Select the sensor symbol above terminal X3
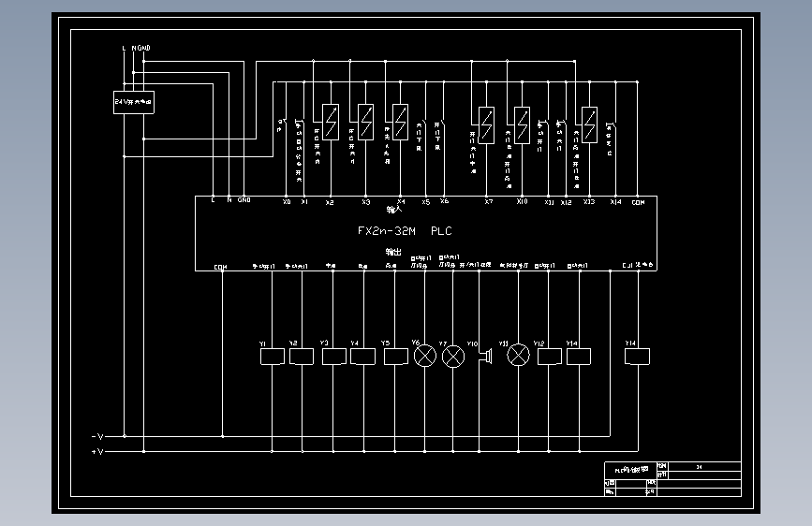 click(365, 123)
